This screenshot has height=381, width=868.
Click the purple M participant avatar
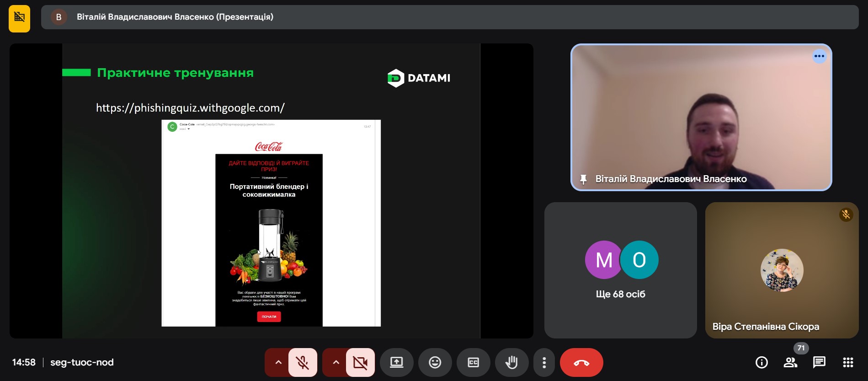[x=604, y=260]
